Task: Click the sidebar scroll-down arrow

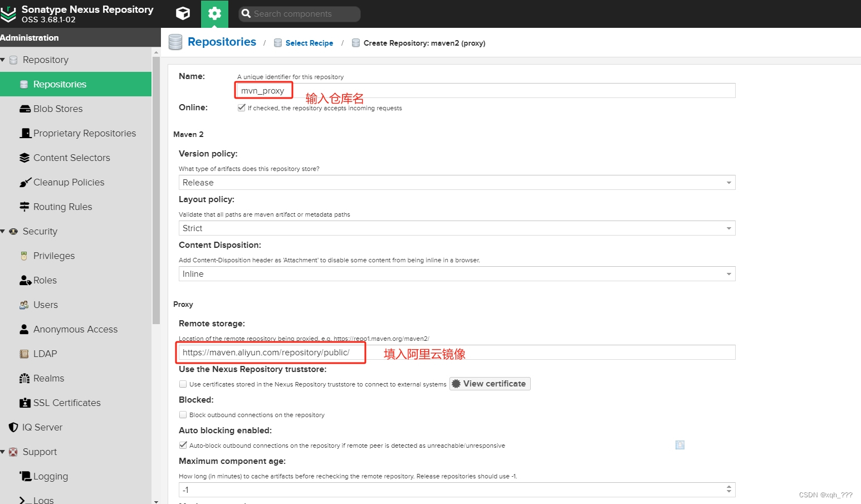Action: (156, 501)
